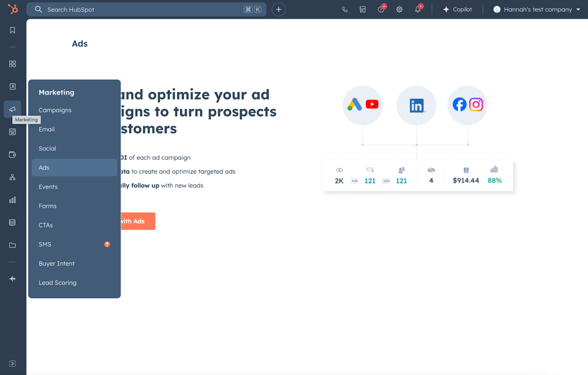This screenshot has width=588, height=375.
Task: Open the Reporting bar chart sidebar icon
Action: point(12,200)
